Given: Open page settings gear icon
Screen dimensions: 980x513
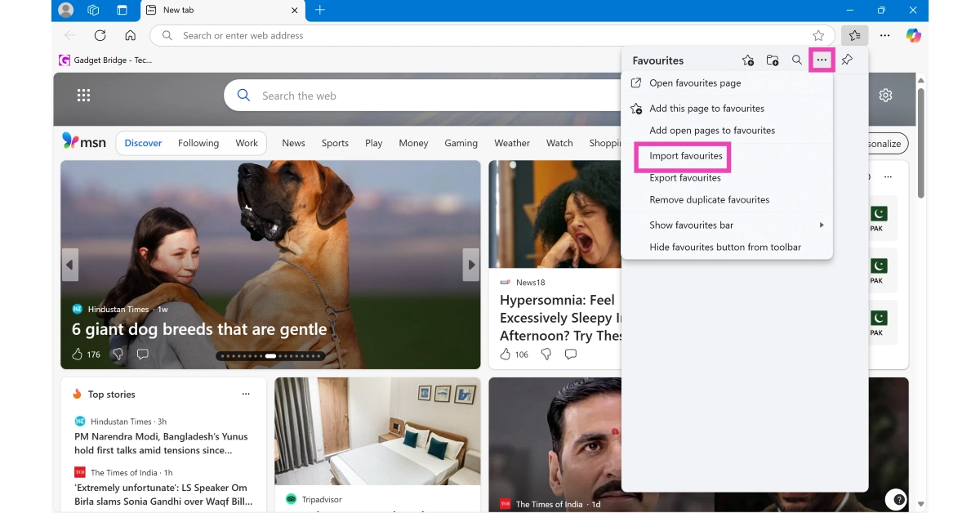Looking at the screenshot, I should point(885,96).
